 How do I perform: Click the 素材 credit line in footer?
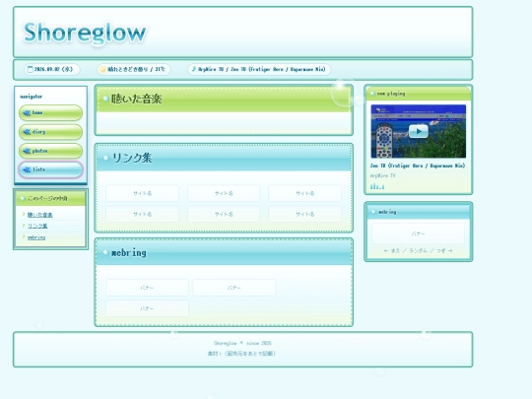tap(242, 354)
